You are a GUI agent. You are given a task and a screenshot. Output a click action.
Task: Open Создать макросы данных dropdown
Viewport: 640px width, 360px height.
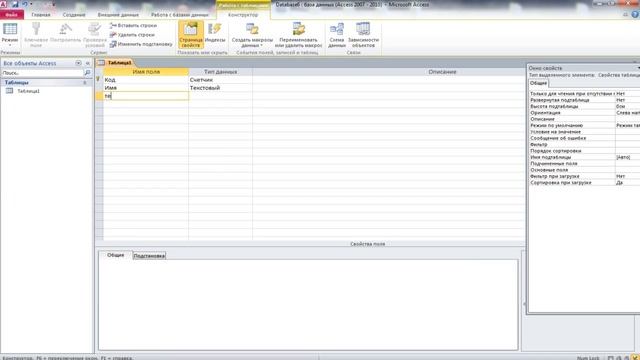[x=252, y=35]
